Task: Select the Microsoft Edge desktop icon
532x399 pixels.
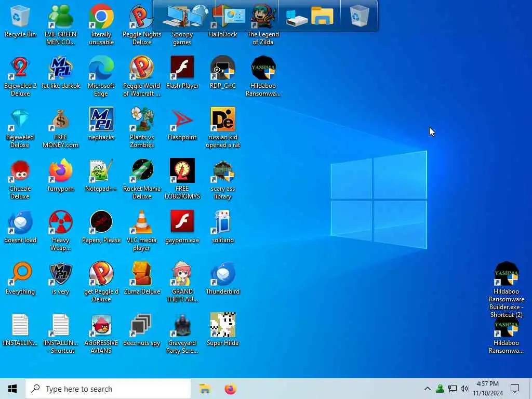Action: (x=101, y=76)
